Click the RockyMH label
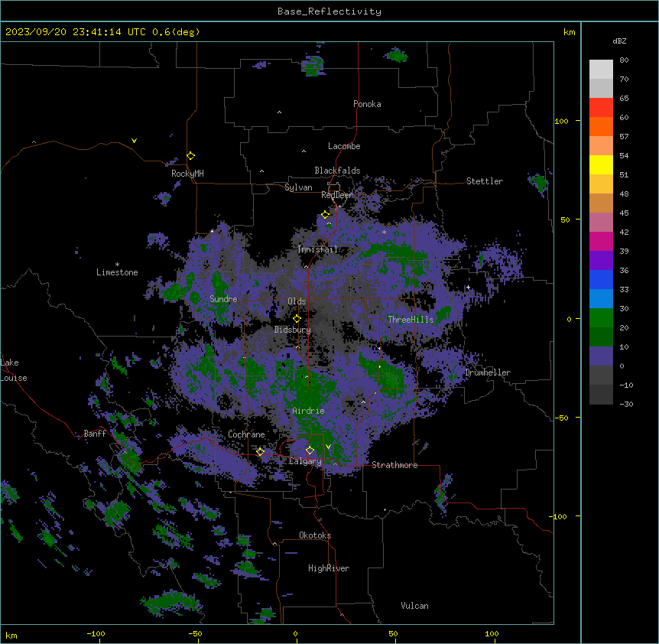This screenshot has width=659, height=644. click(187, 174)
